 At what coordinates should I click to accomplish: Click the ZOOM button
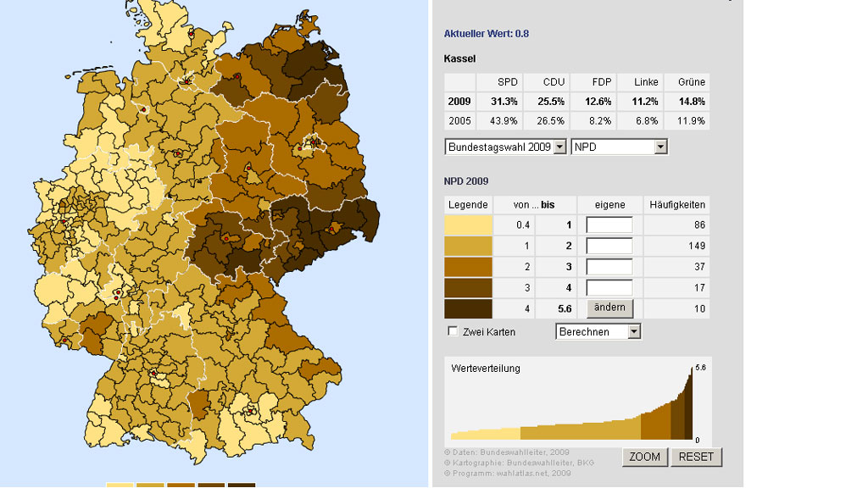(644, 457)
